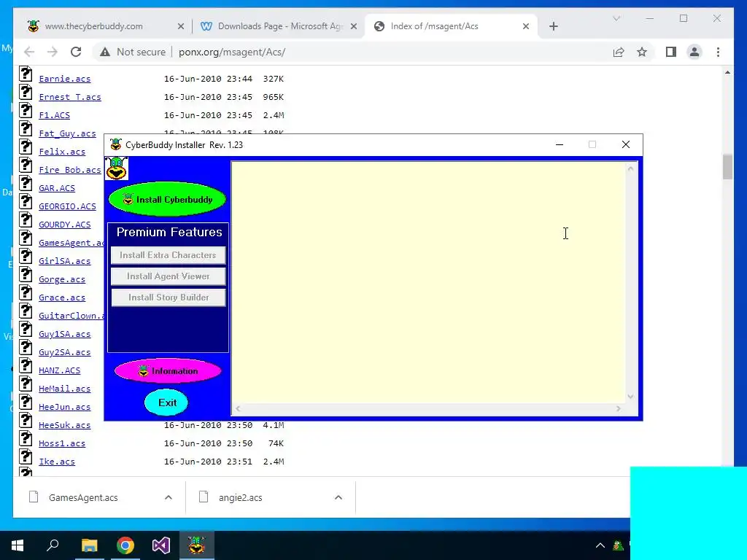Toggle the Chrome side panel icon
This screenshot has width=747, height=560.
click(x=671, y=52)
